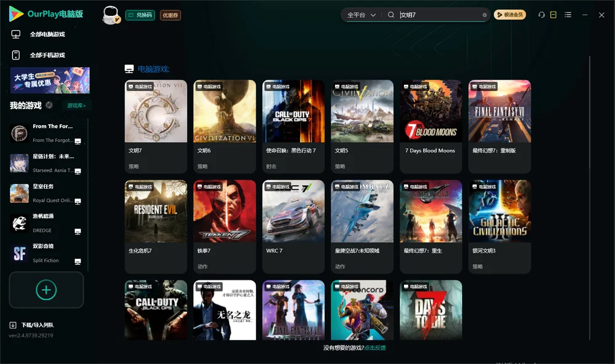Open 全部电脑游戏 in the sidebar
The width and height of the screenshot is (615, 364).
point(47,34)
